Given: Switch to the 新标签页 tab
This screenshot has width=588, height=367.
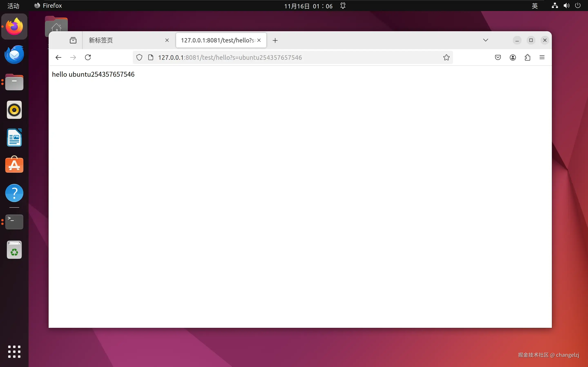Looking at the screenshot, I should point(122,40).
